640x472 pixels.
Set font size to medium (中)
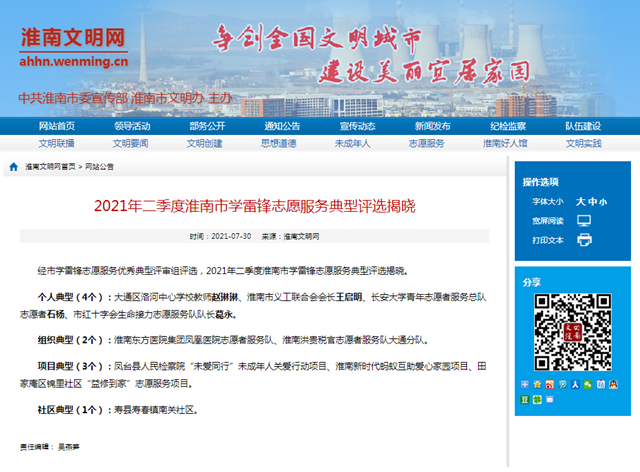point(591,201)
